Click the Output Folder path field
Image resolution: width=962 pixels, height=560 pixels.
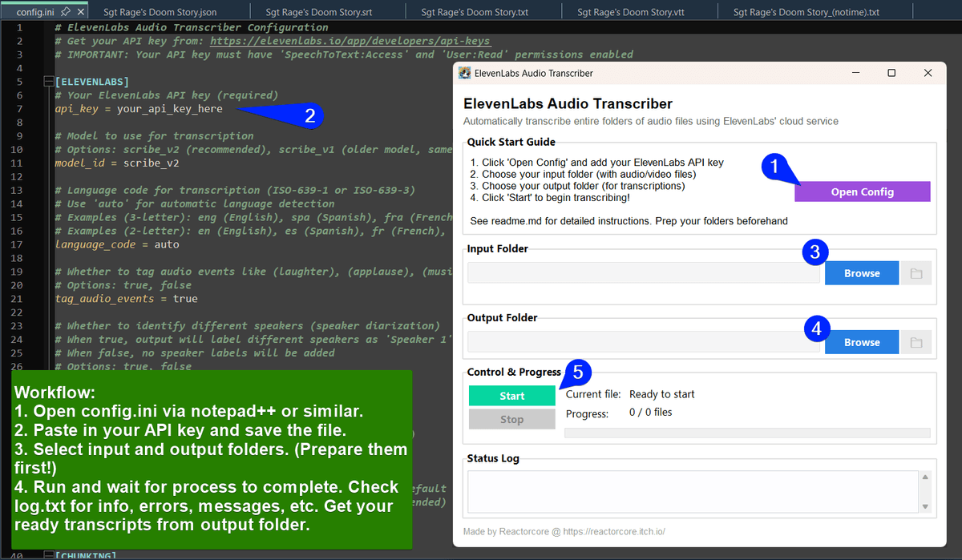(644, 342)
